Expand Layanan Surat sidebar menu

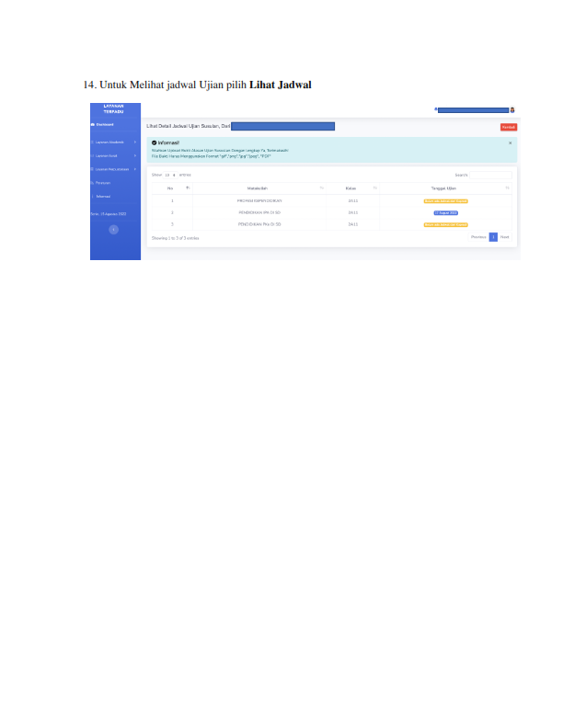(x=115, y=155)
